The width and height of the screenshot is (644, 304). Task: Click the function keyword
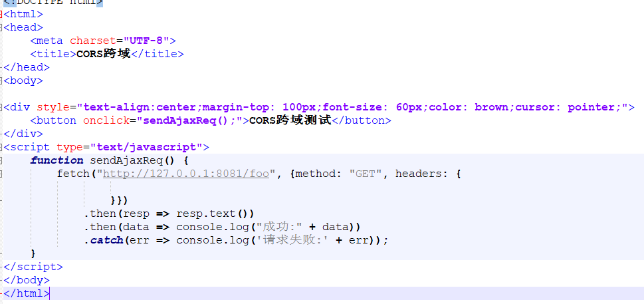[56, 160]
